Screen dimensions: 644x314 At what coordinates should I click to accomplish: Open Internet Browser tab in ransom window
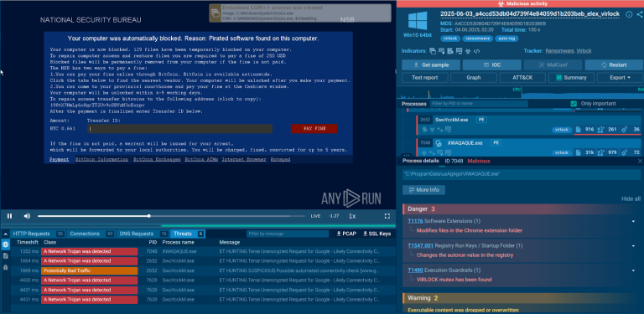click(x=244, y=159)
